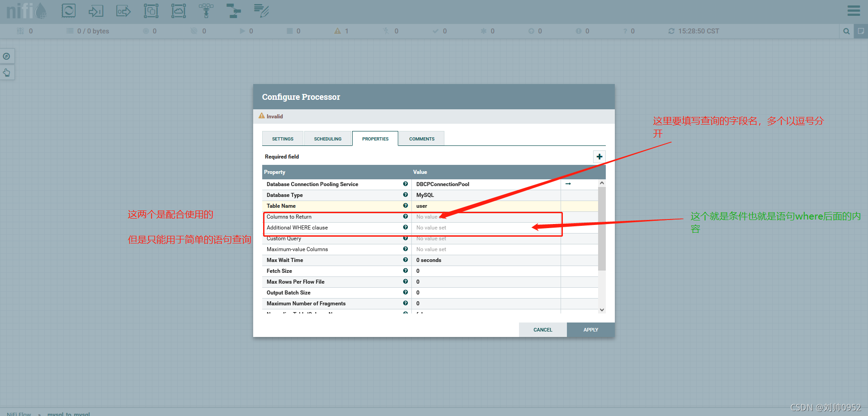Show help icon for Fetch Size
868x416 pixels.
pyautogui.click(x=406, y=271)
